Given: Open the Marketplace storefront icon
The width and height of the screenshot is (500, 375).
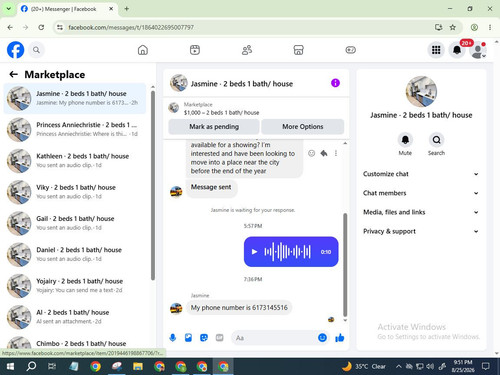Looking at the screenshot, I should [x=298, y=50].
